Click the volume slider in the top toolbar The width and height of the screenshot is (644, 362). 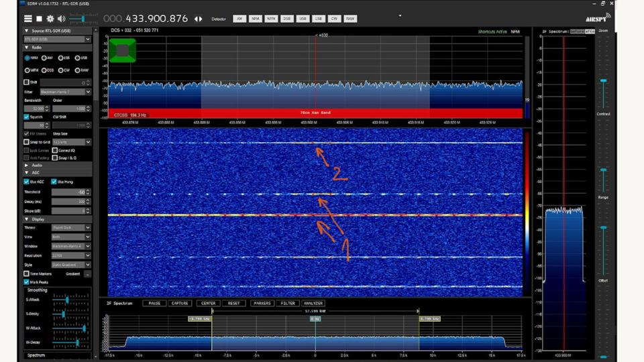pos(83,19)
